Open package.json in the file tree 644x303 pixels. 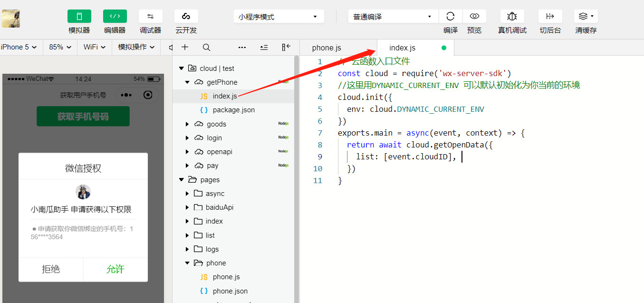[x=233, y=110]
